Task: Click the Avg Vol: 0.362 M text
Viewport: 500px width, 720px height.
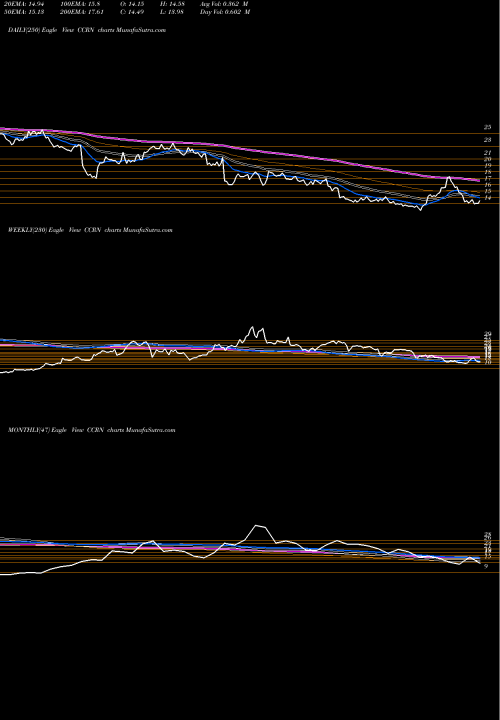Action: pyautogui.click(x=225, y=4)
